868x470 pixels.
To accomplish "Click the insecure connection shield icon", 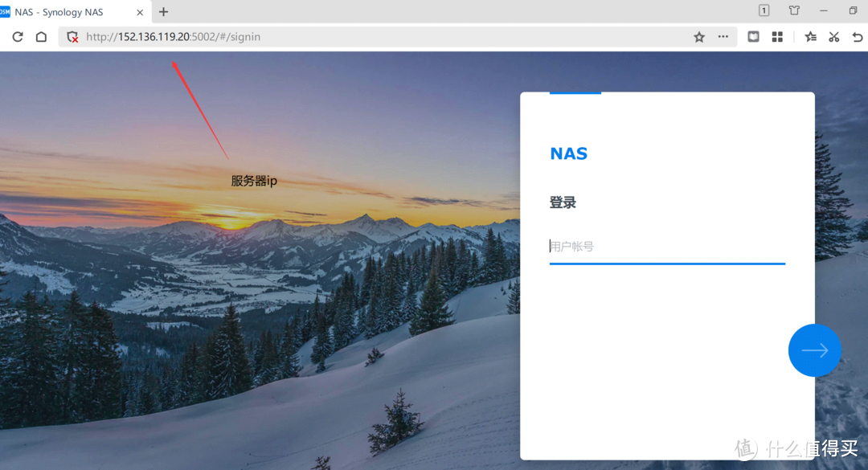I will coord(72,37).
